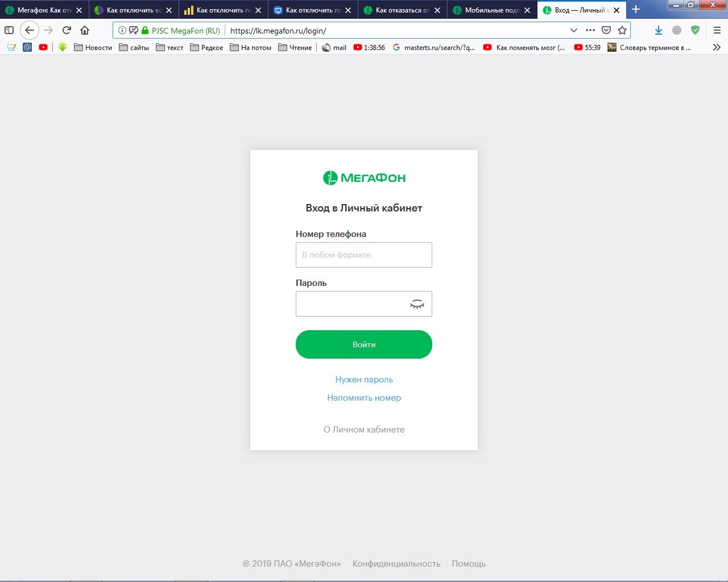Go to the browser home page
Image resolution: width=728 pixels, height=582 pixels.
point(85,30)
